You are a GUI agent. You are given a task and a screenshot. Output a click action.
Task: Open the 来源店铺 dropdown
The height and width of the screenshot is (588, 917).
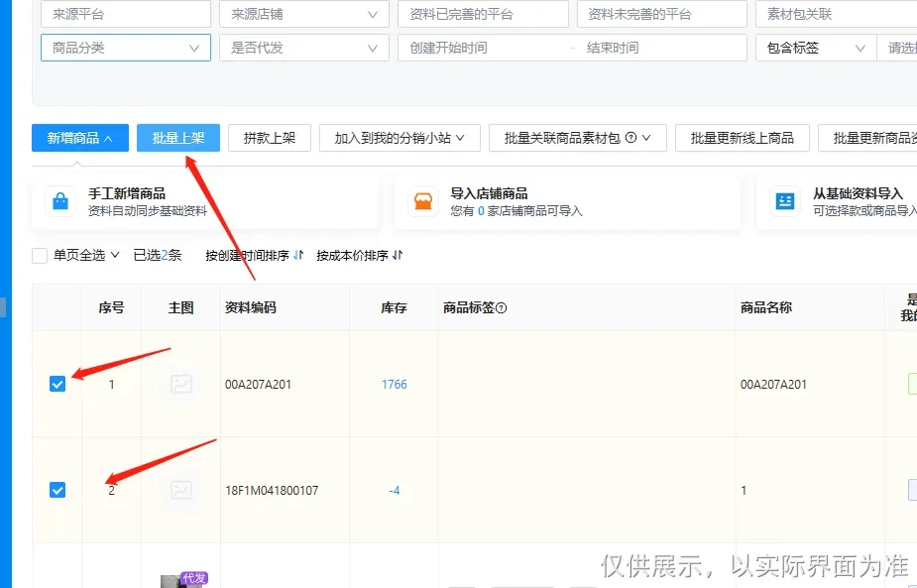pyautogui.click(x=304, y=14)
